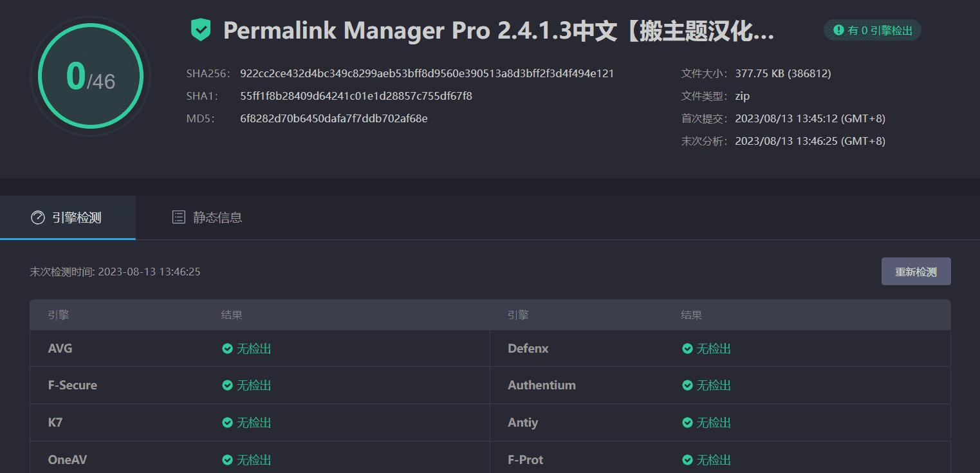
Task: Click the Permalink Manager Pro file title
Action: 499,31
